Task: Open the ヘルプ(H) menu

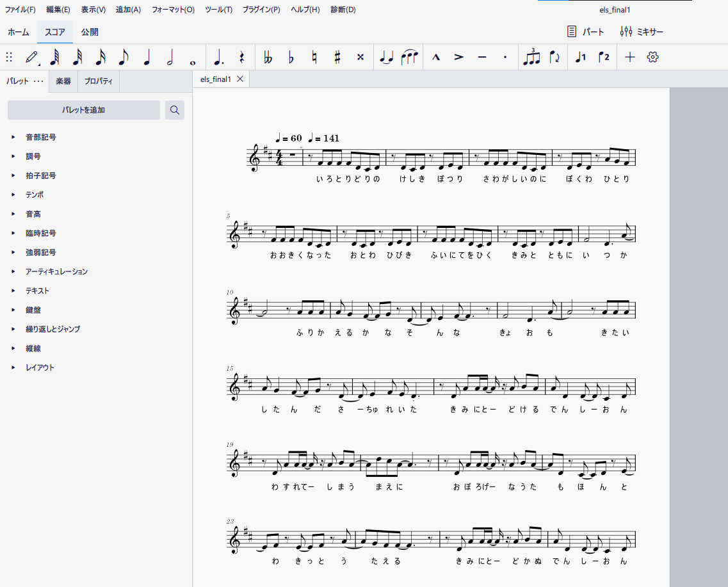Action: click(305, 9)
